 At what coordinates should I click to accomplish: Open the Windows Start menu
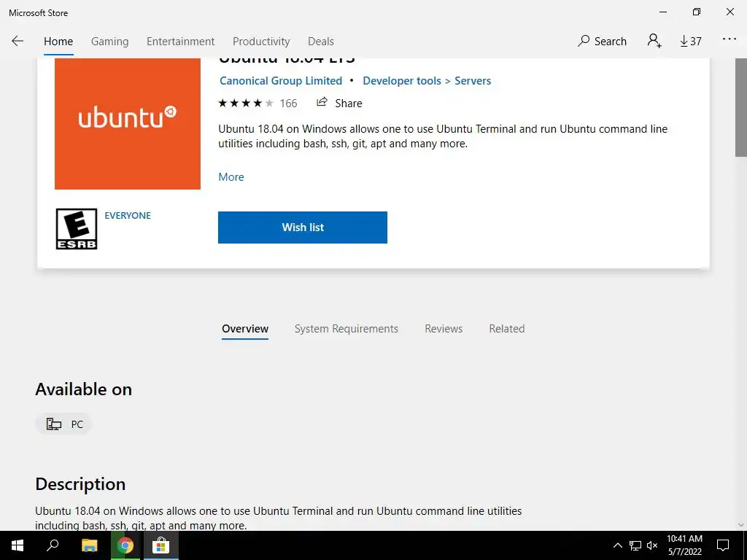(x=18, y=545)
